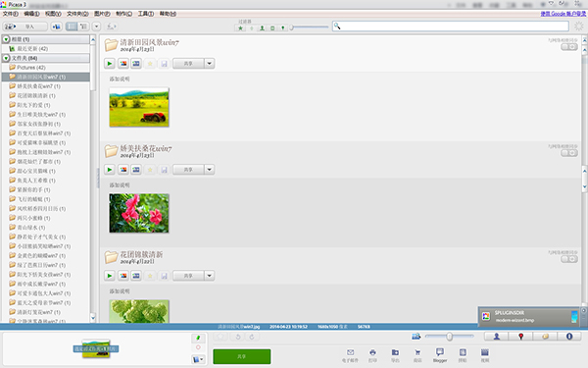Image resolution: width=588 pixels, height=368 pixels.
Task: Click the Google account sign-in link
Action: pyautogui.click(x=563, y=14)
